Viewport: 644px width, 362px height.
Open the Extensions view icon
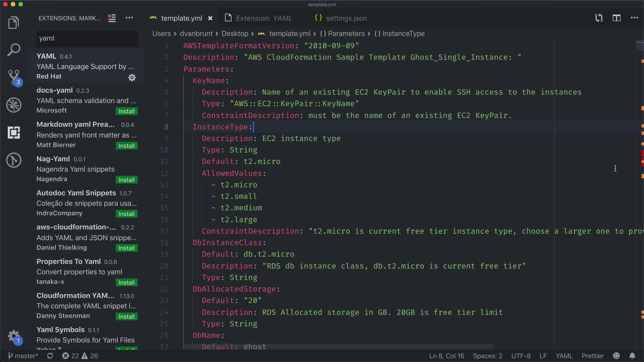point(14,133)
